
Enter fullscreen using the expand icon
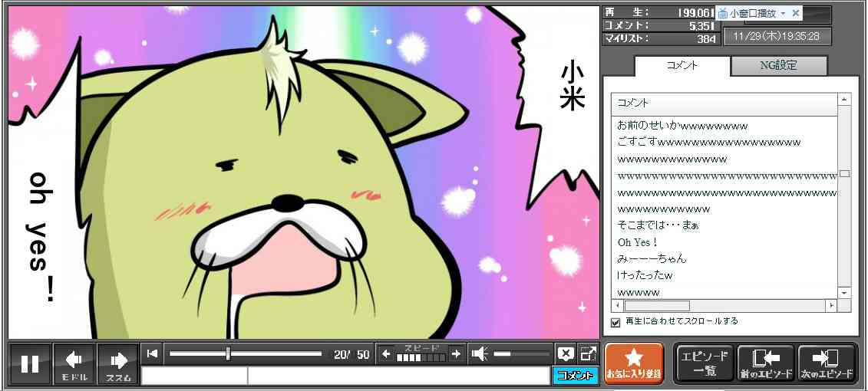(x=588, y=353)
